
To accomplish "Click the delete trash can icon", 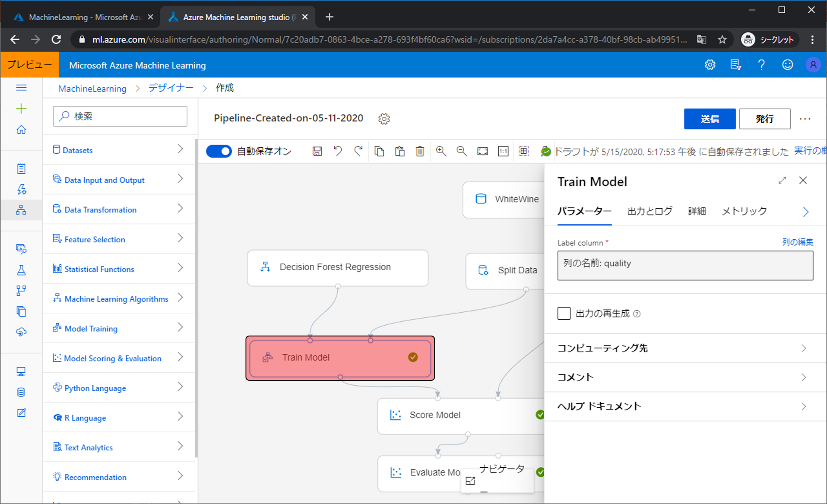I will click(x=420, y=151).
